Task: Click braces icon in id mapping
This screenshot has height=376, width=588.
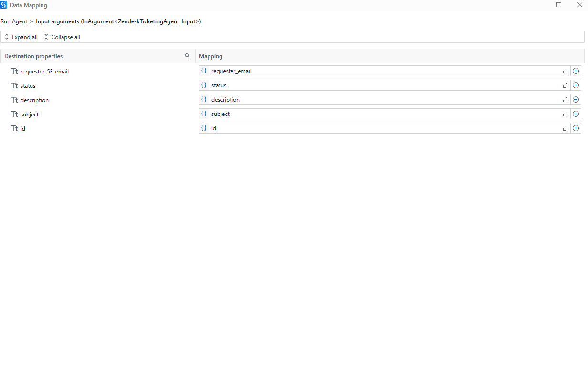Action: [204, 128]
